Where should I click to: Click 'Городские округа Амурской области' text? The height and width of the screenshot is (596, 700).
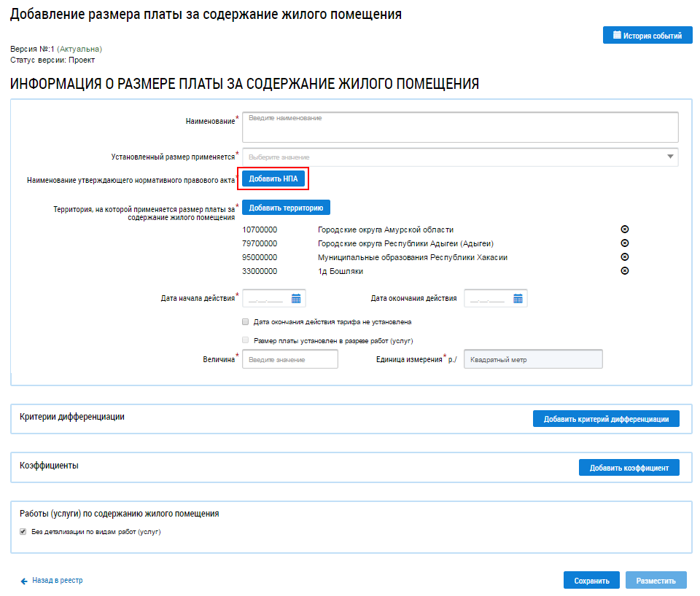(x=386, y=230)
